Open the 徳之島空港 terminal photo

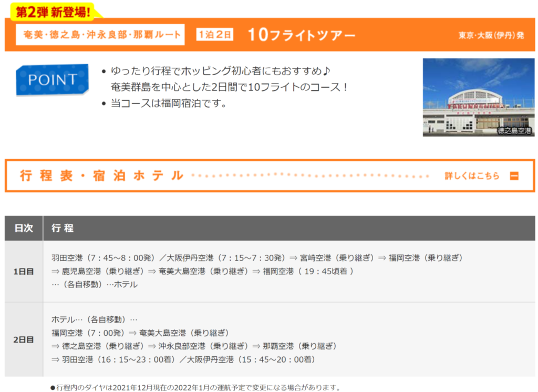(x=478, y=97)
